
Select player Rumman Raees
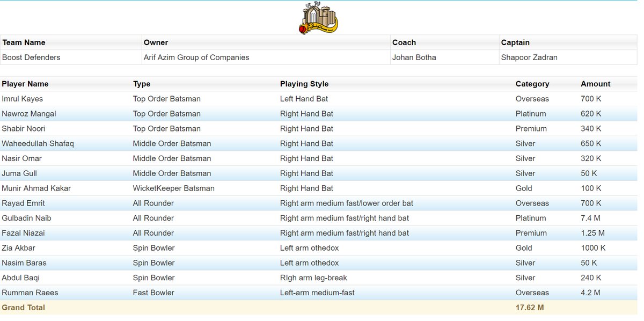(30, 293)
